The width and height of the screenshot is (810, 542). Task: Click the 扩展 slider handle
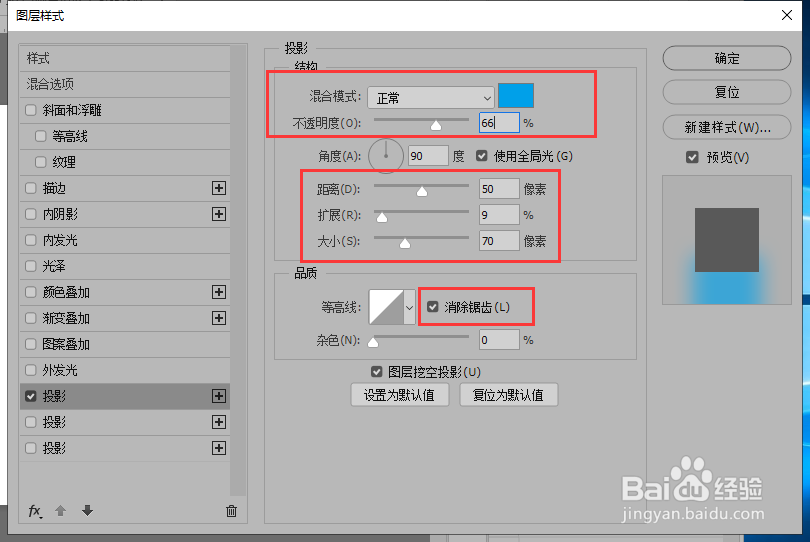pos(382,217)
